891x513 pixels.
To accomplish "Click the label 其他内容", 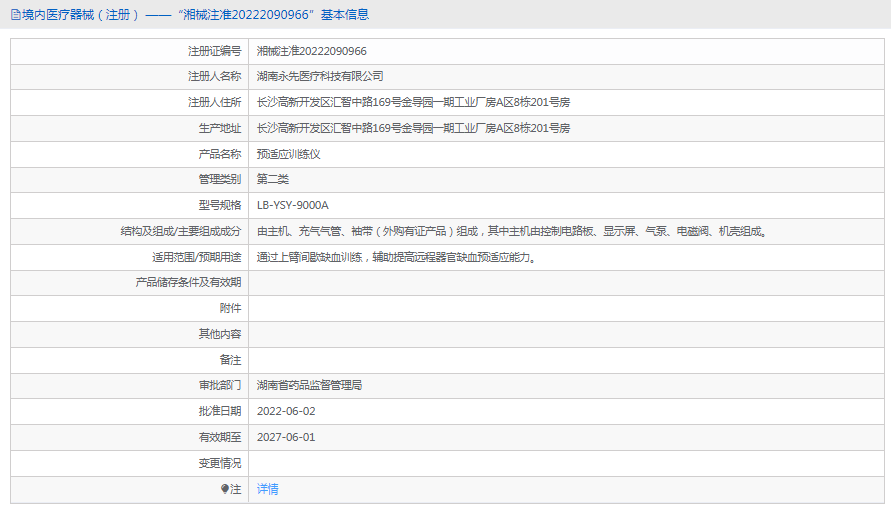I will coord(220,334).
